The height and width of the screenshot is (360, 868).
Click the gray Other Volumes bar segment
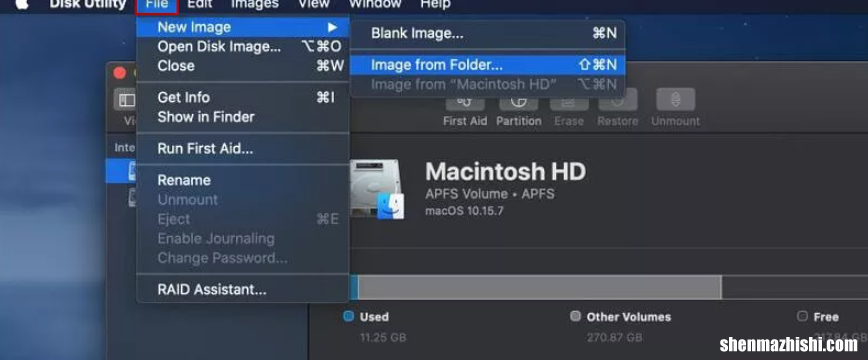point(540,287)
